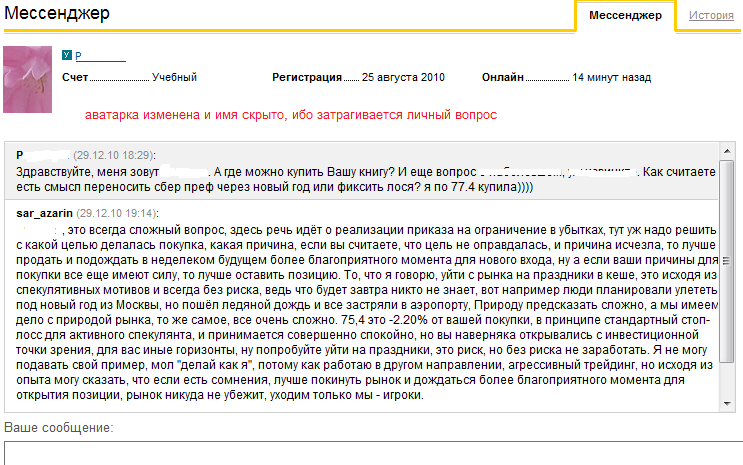Click the timestamp (29.12.10 19:14)
Viewport: 743px width, 465px height.
(x=118, y=213)
